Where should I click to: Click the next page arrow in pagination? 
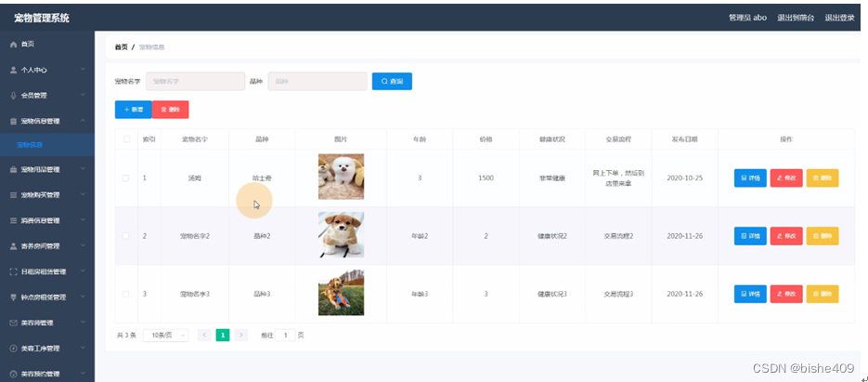tap(240, 335)
